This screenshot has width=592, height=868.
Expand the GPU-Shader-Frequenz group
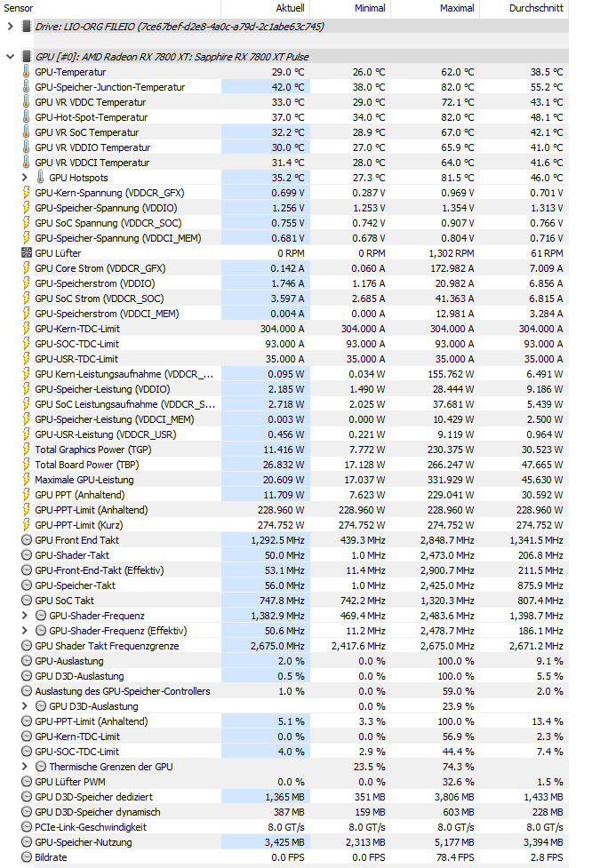(x=24, y=615)
